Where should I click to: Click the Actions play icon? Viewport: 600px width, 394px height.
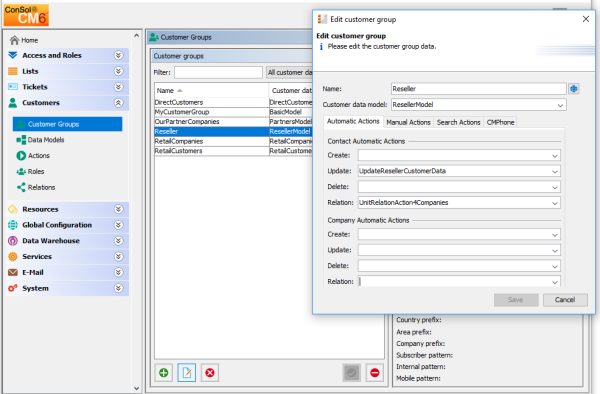click(x=21, y=156)
